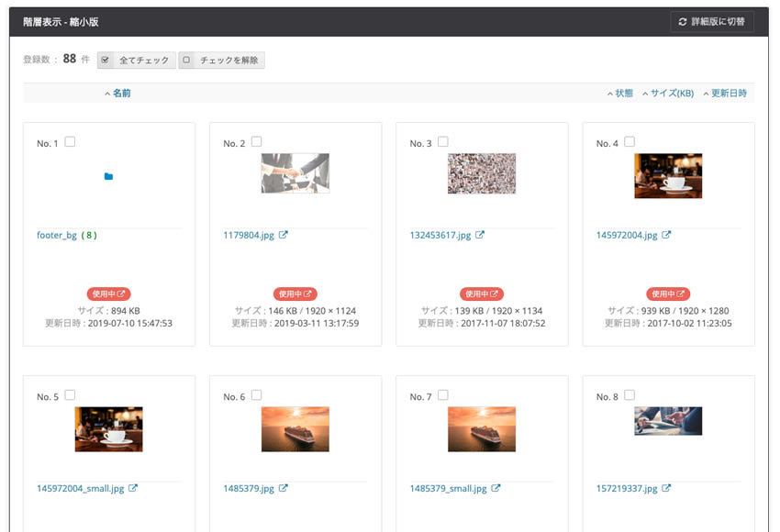The height and width of the screenshot is (532, 780).
Task: Open the 157219337.jpg file link
Action: pyautogui.click(x=627, y=488)
